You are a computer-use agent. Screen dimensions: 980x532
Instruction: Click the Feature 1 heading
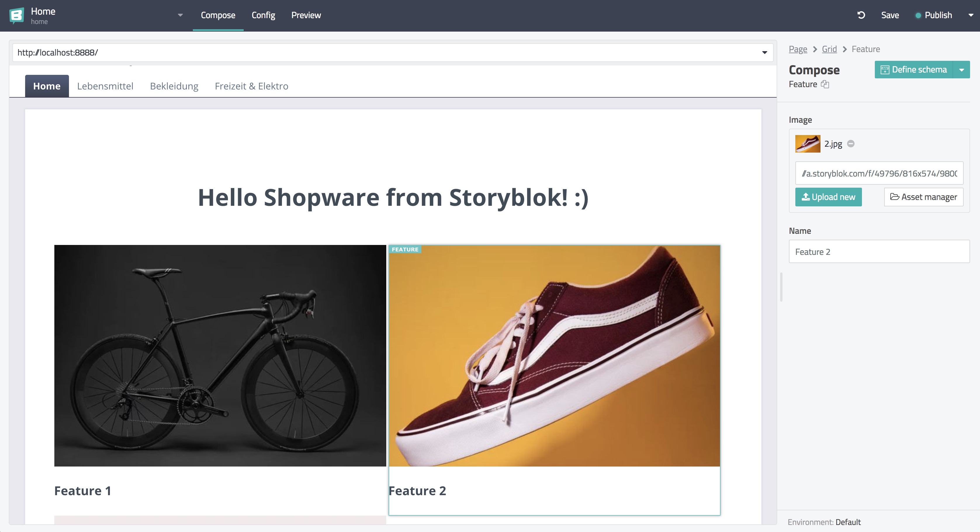click(83, 491)
